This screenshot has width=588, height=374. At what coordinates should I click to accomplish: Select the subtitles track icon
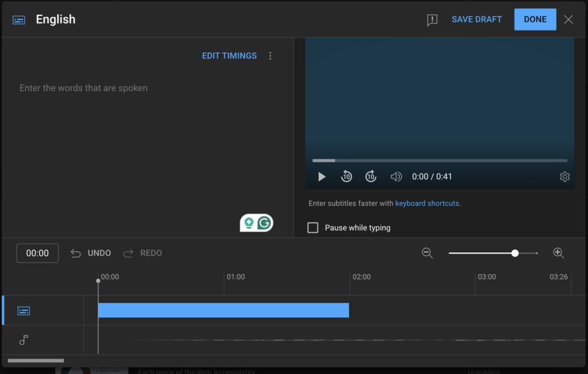24,310
